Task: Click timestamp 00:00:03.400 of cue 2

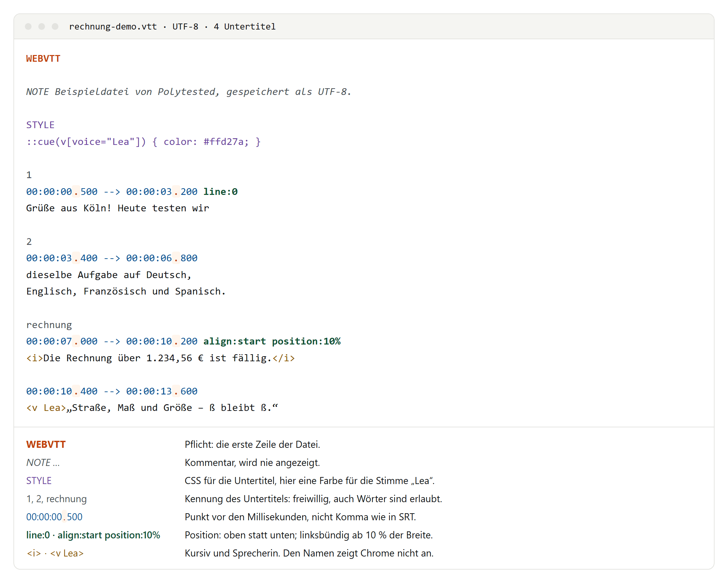Action: [x=62, y=258]
